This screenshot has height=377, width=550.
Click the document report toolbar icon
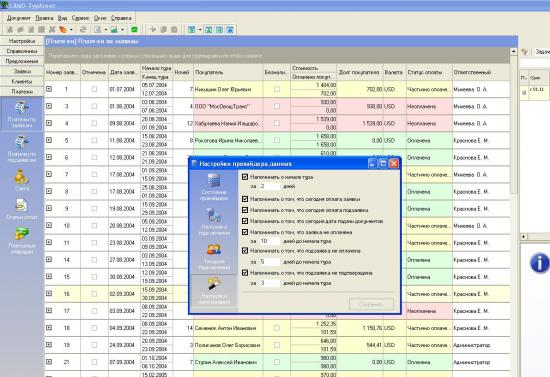pyautogui.click(x=98, y=30)
